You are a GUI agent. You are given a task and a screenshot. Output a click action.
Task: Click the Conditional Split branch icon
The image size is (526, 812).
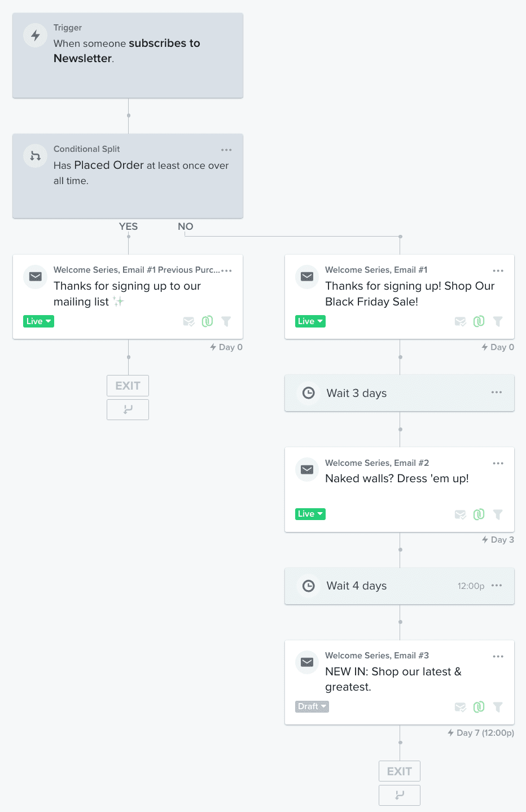pos(35,156)
